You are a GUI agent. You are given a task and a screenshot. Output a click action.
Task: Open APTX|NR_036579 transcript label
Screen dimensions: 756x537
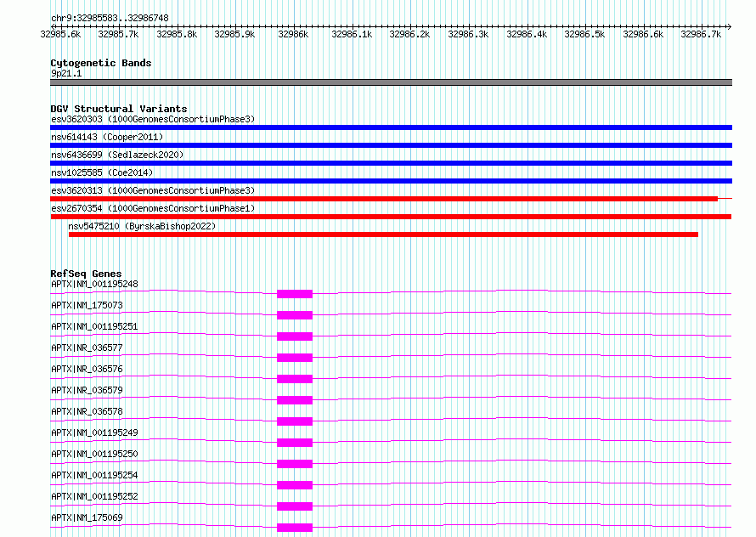coord(87,390)
